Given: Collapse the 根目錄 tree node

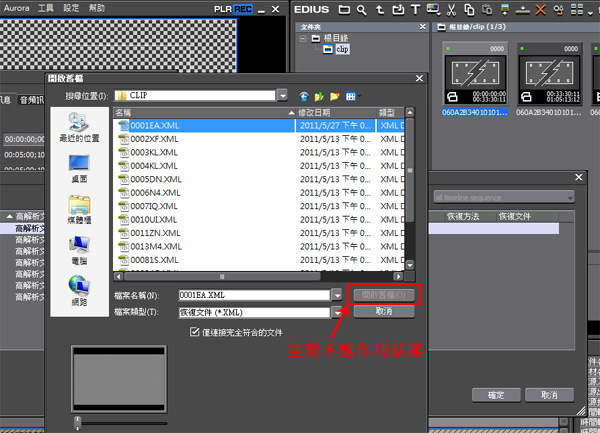Looking at the screenshot, I should pyautogui.click(x=303, y=39).
